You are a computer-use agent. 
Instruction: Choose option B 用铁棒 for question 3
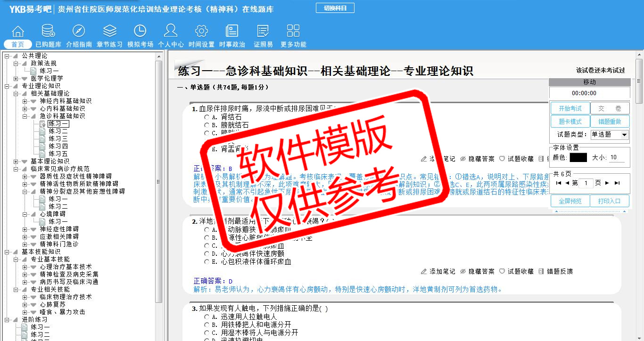206,325
